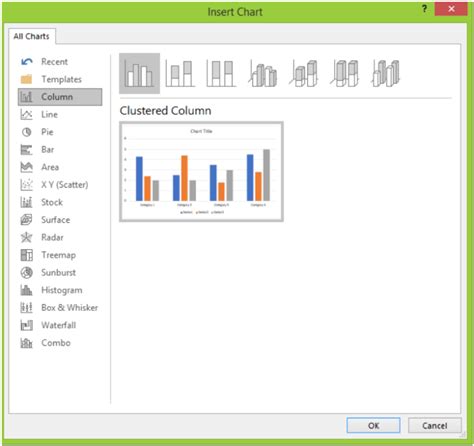
Task: Click the Pie chart category icon
Action: coord(27,132)
